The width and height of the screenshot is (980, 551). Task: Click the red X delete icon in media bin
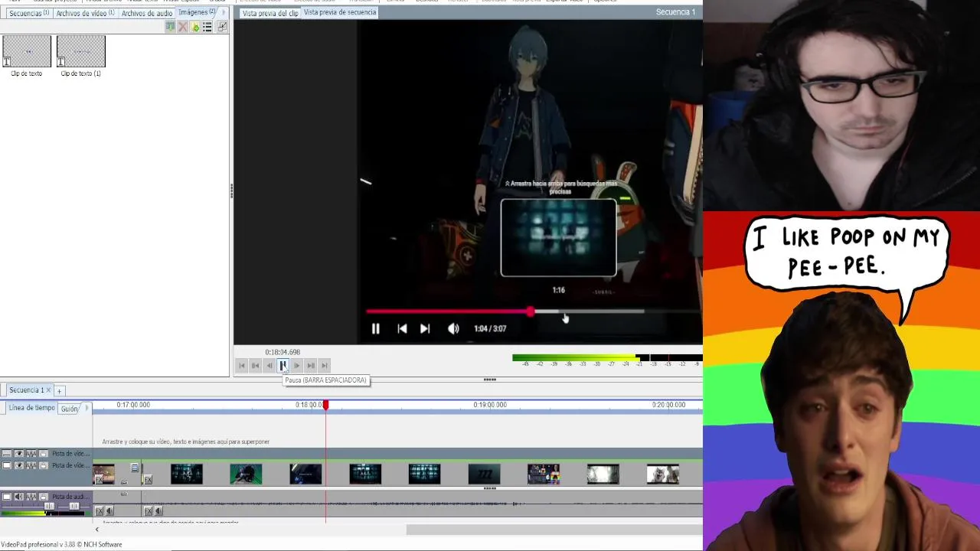[182, 27]
